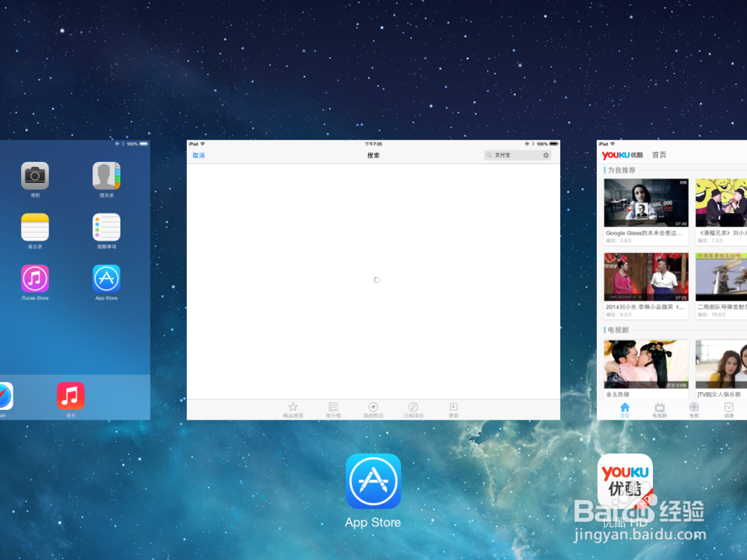747x560 pixels.
Task: Open the Camera app on home screen card
Action: [35, 175]
